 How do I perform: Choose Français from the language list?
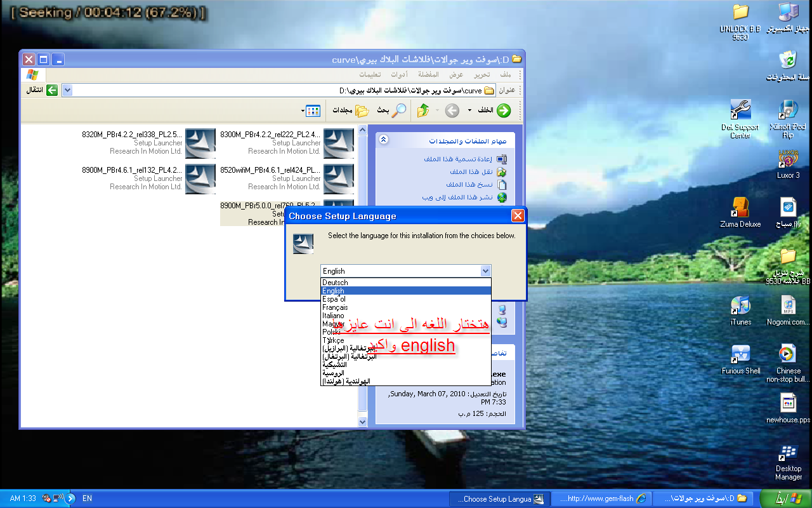click(406, 307)
